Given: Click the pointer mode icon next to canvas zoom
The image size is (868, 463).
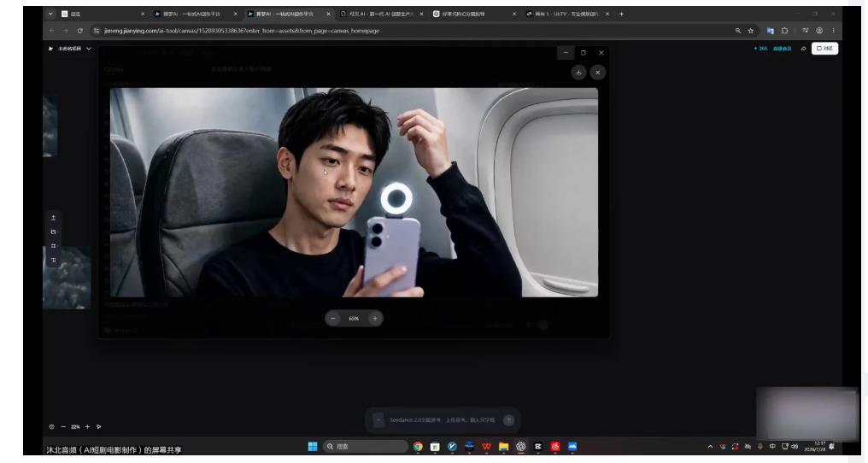Looking at the screenshot, I should pos(99,427).
